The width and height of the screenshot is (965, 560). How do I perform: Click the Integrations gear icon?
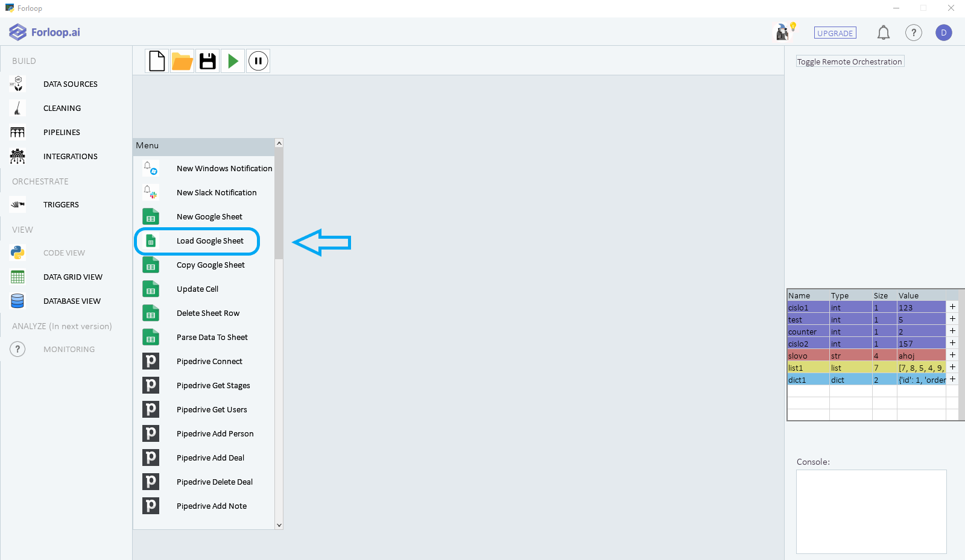click(x=18, y=156)
